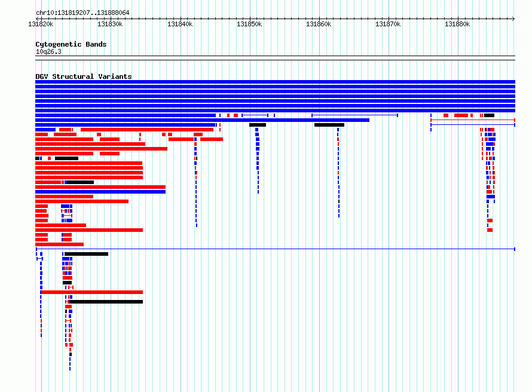The width and height of the screenshot is (532, 392).
Task: Click the long blue bar ending near 131867k
Action: 202,120
